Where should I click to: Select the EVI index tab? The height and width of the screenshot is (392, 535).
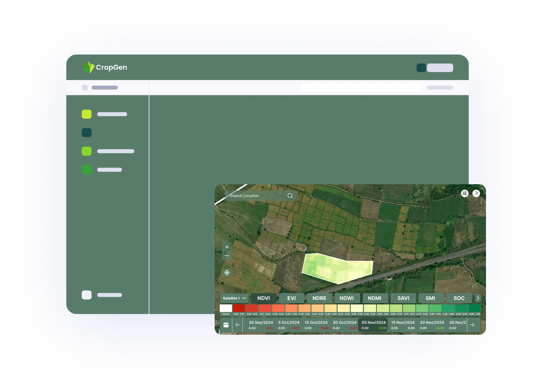click(292, 298)
